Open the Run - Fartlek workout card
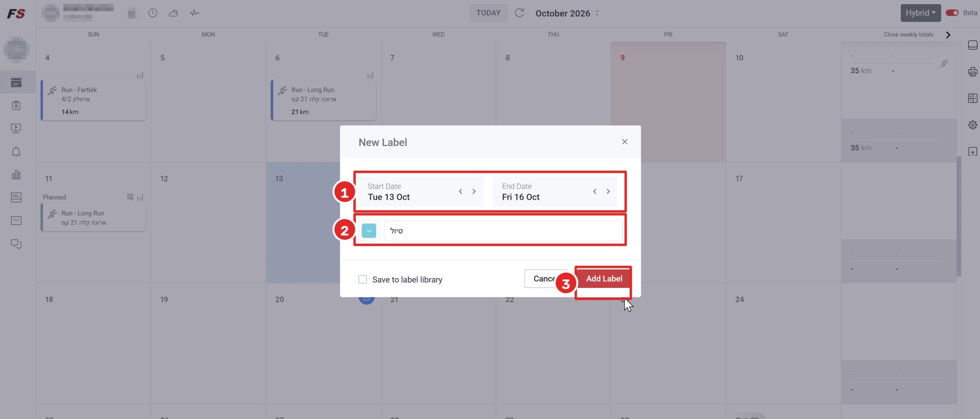The image size is (980, 419). (93, 100)
